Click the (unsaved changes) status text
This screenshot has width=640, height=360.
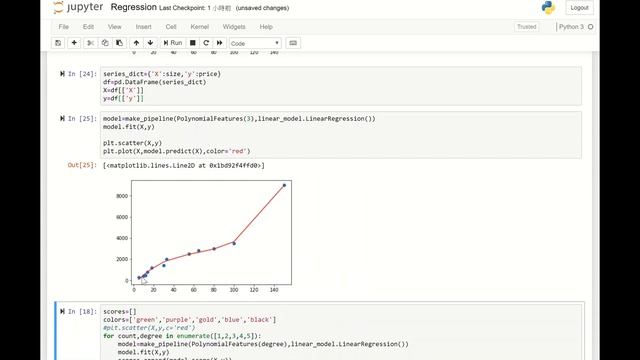[262, 8]
